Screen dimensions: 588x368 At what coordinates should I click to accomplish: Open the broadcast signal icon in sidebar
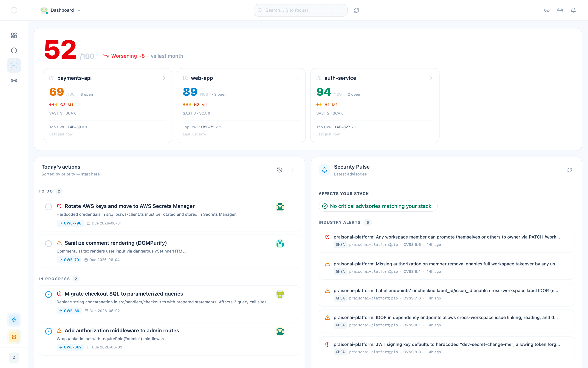14,80
